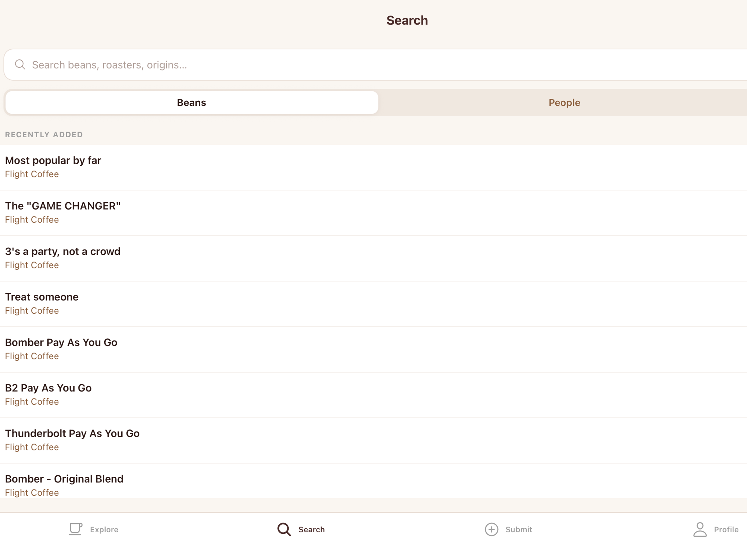This screenshot has height=560, width=747.
Task: Select B2 Pay As You Go listing
Action: (373, 395)
